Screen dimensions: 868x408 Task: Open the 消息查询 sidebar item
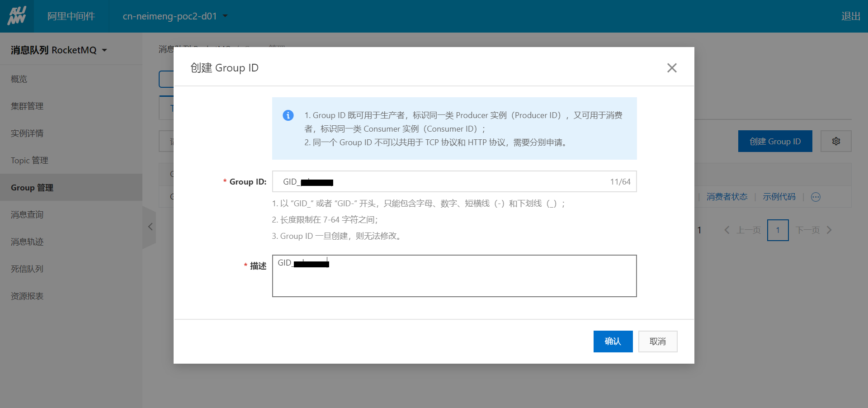point(71,215)
